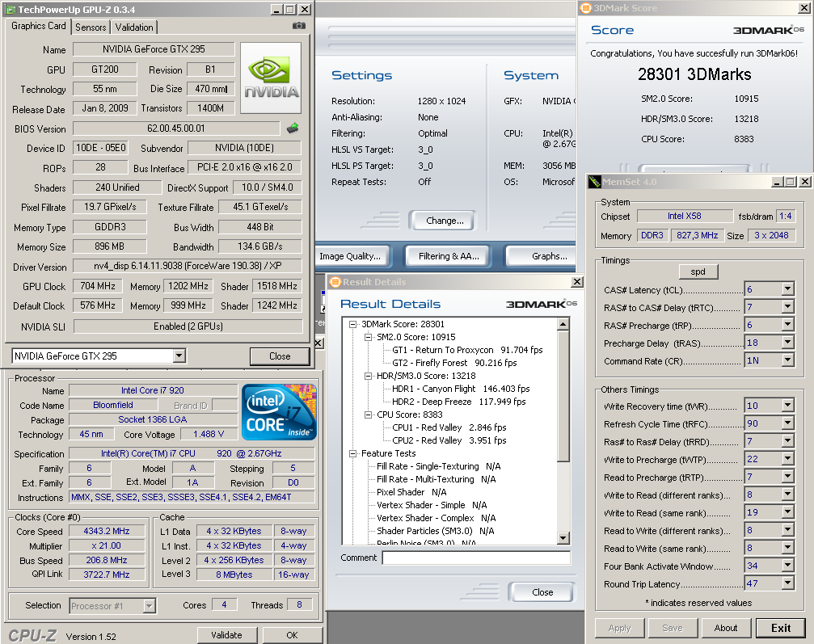The image size is (814, 644).
Task: Select HDR2 - Deep Freeze row
Action: 458,402
